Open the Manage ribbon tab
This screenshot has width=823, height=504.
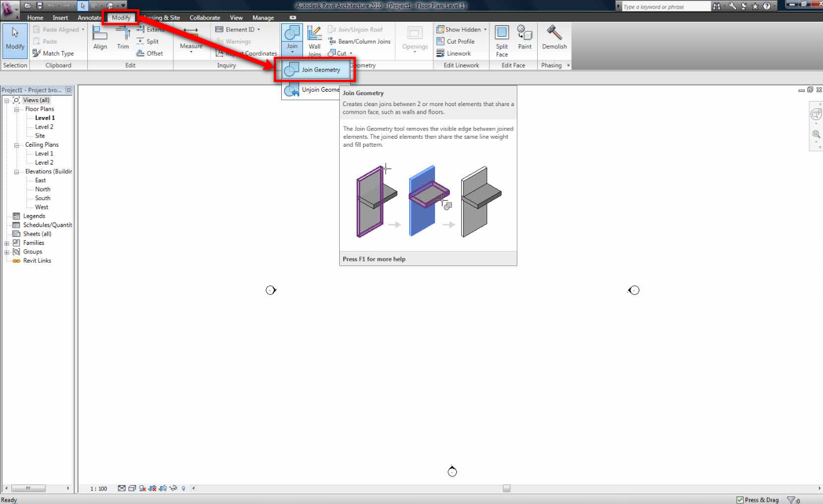point(263,18)
